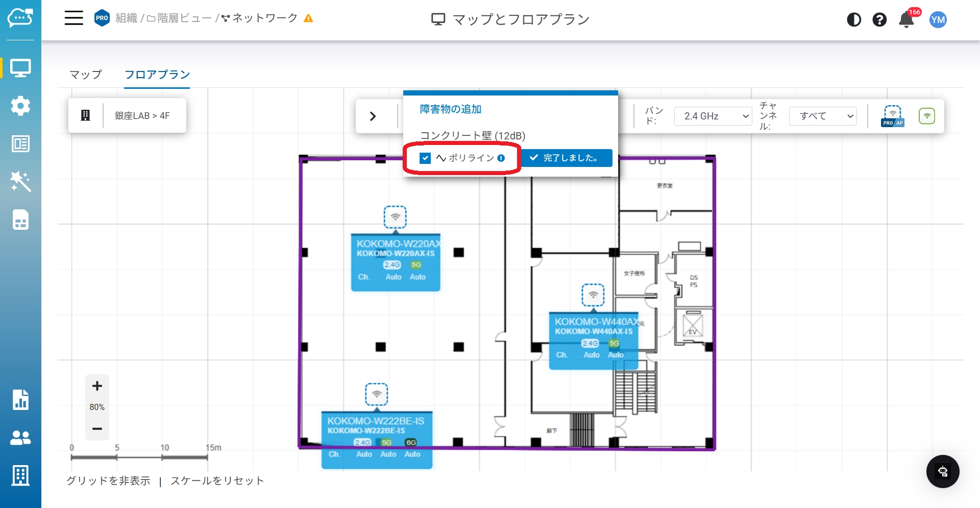Open the すべて channel dropdown
This screenshot has width=980, height=508.
[822, 116]
